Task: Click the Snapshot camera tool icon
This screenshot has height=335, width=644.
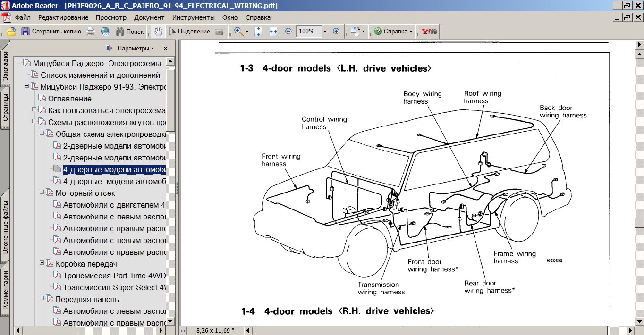Action: pyautogui.click(x=220, y=32)
